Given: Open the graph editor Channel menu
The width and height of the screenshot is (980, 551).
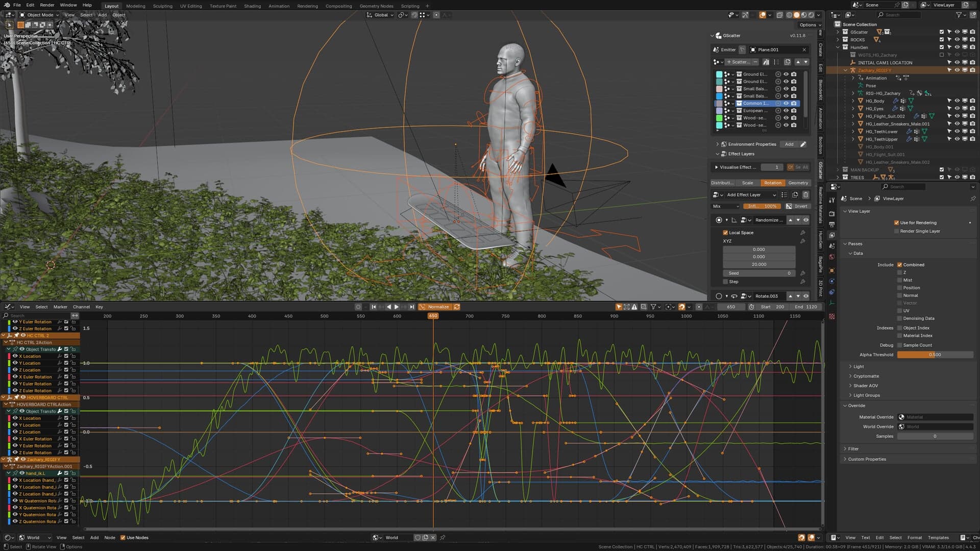Looking at the screenshot, I should coord(81,307).
